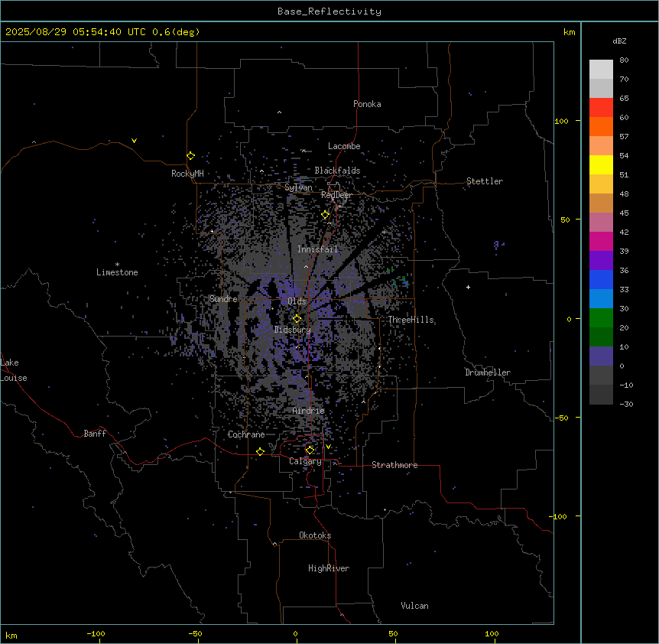This screenshot has height=644, width=659.
Task: Click the yellow diamond marker below RedDeer
Action: click(x=325, y=215)
